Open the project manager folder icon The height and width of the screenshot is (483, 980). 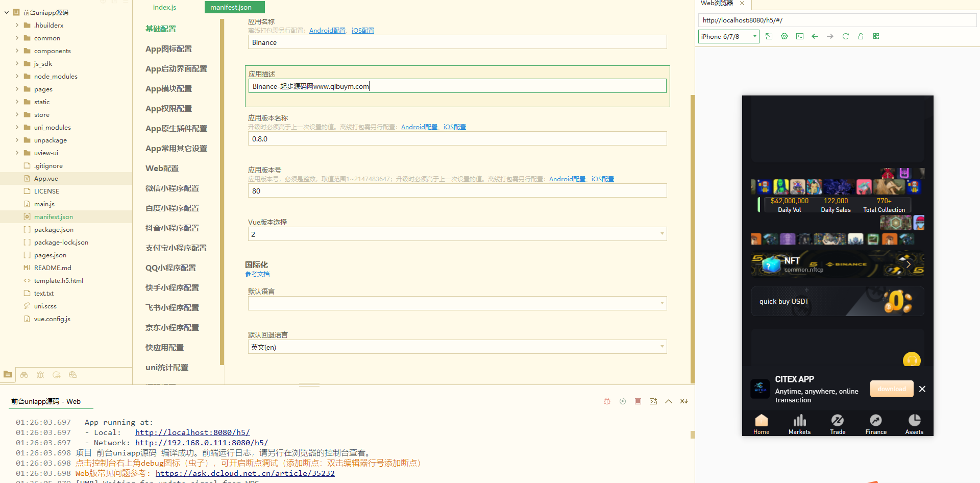[8, 375]
